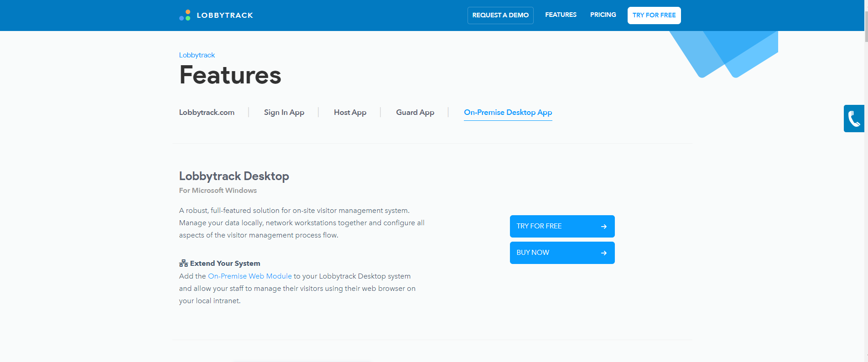This screenshot has width=868, height=362.
Task: Switch to the Guard App tab
Action: (x=415, y=112)
